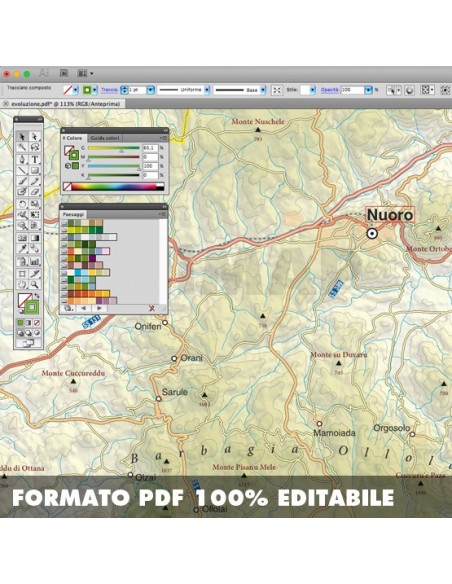Select the Hand tool

(x=22, y=285)
